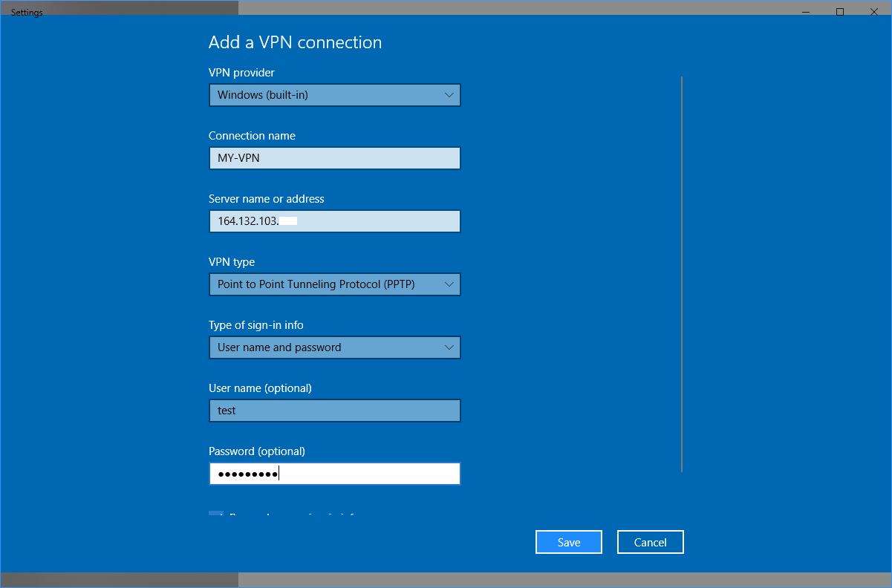The height and width of the screenshot is (588, 892).
Task: Click the "Settings" window title
Action: (27, 13)
